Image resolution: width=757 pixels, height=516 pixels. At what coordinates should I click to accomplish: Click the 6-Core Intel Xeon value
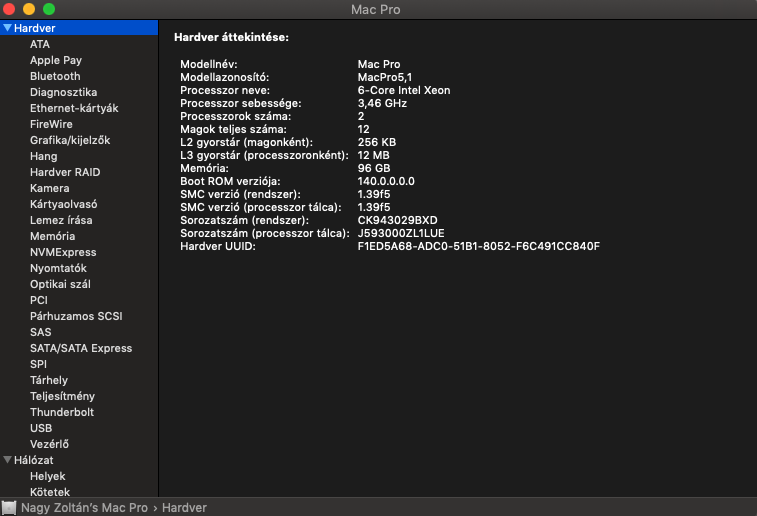coord(404,90)
